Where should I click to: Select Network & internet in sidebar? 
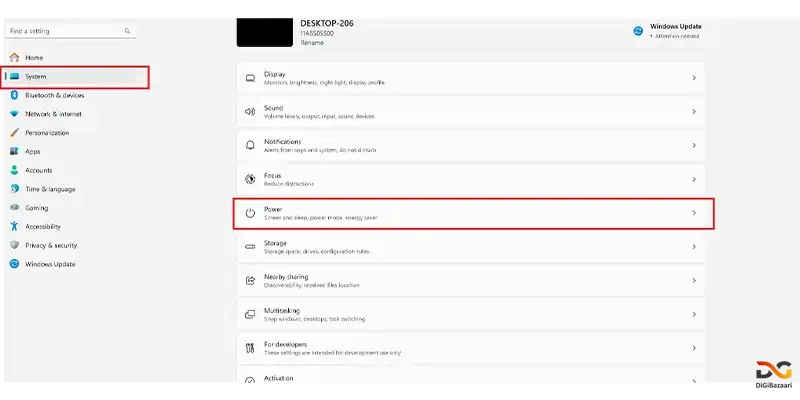point(53,114)
